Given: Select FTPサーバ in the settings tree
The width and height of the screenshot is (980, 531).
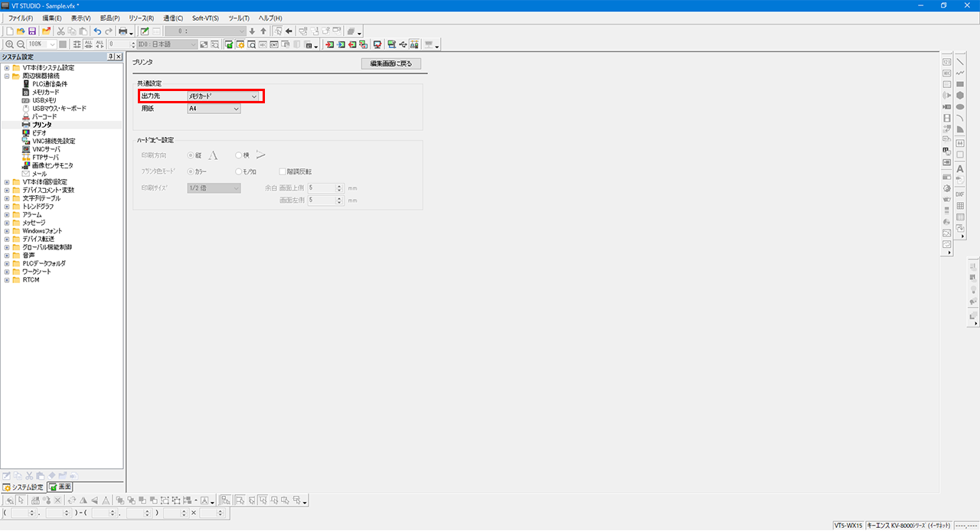Looking at the screenshot, I should tap(45, 157).
